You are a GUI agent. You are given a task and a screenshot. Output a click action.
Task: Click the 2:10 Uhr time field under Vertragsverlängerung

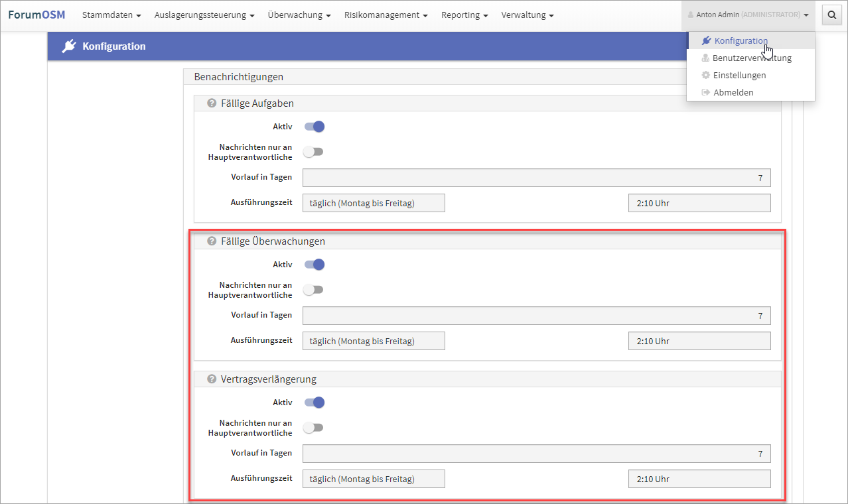pos(699,479)
